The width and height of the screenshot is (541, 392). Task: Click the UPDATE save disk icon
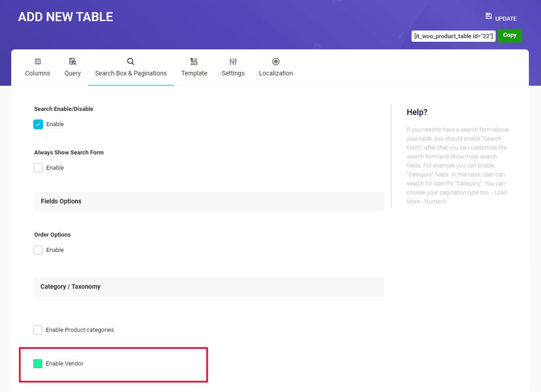tap(488, 15)
